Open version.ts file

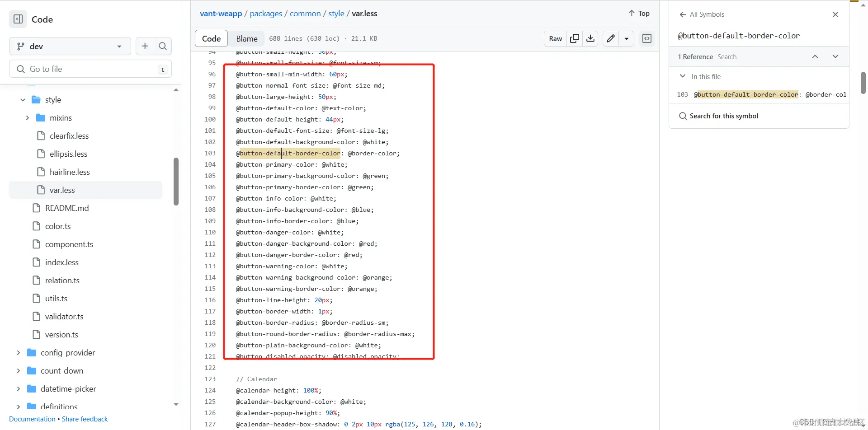click(x=61, y=335)
